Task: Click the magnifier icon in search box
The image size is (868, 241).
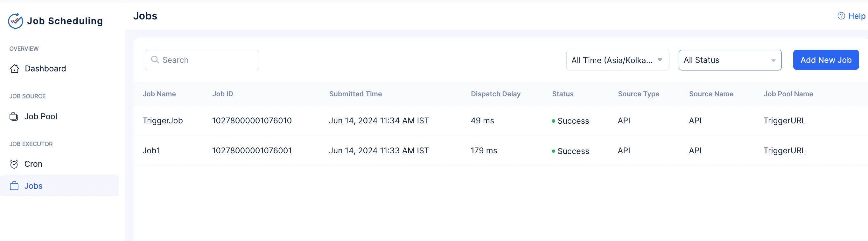Action: [x=155, y=60]
